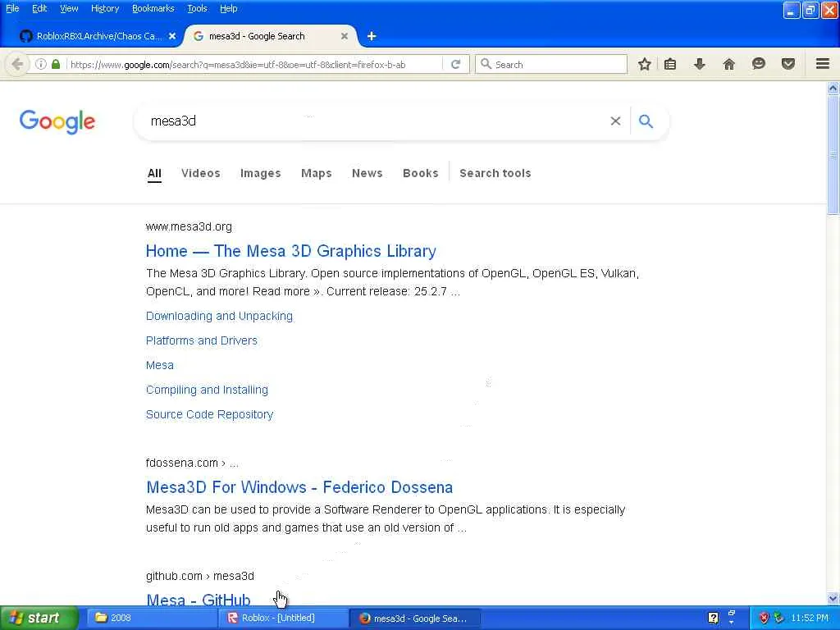840x630 pixels.
Task: Switch to Images results
Action: [x=260, y=173]
